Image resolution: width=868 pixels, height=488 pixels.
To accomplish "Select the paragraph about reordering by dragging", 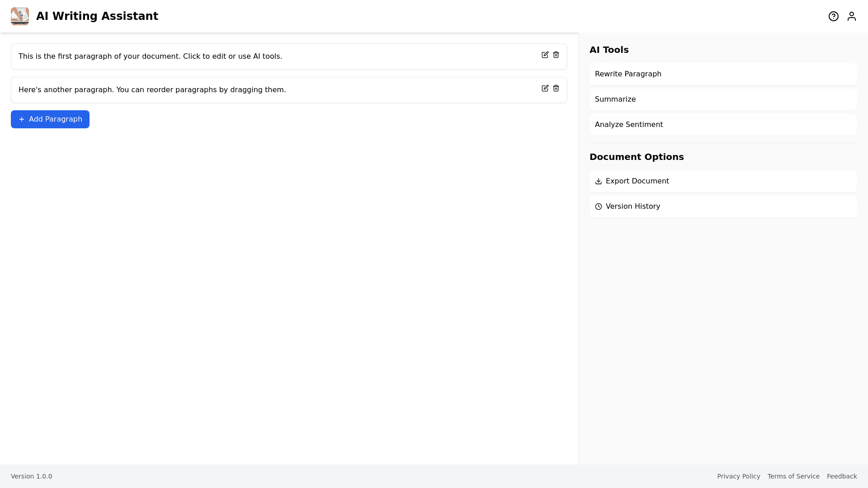I will (x=152, y=90).
